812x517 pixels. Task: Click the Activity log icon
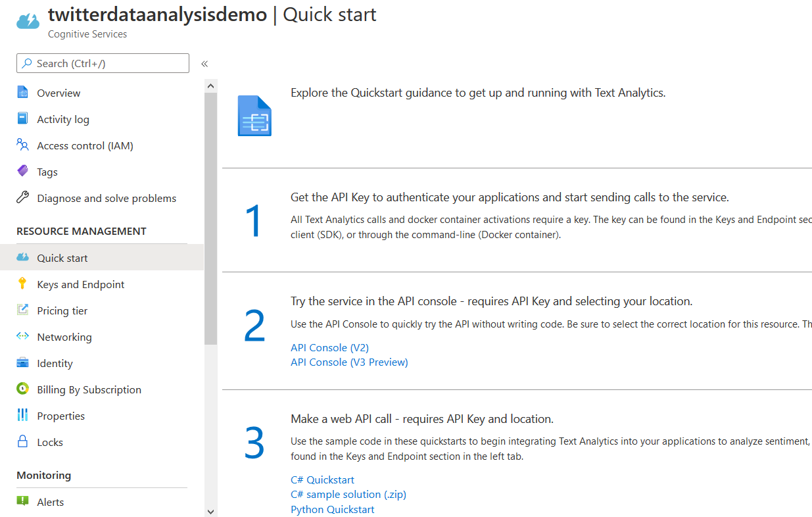tap(23, 119)
